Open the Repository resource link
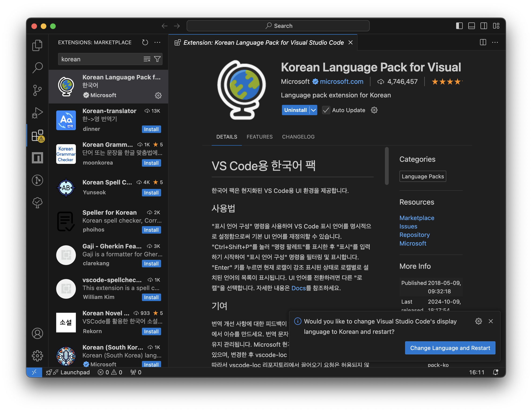The height and width of the screenshot is (412, 532). coord(414,235)
